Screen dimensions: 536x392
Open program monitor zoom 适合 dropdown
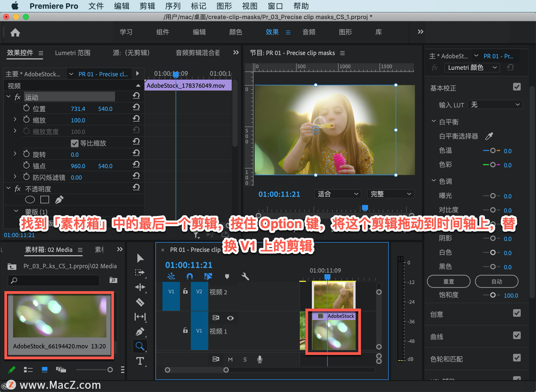click(x=338, y=194)
